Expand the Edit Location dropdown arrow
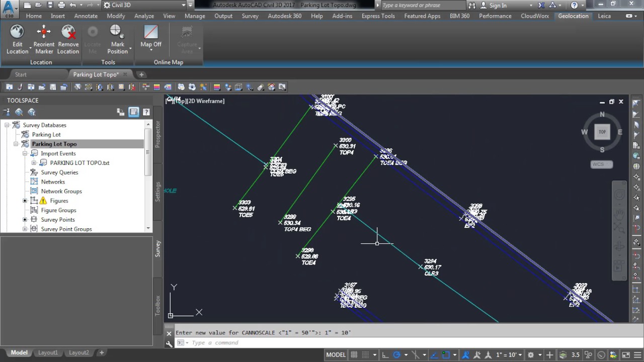 (x=30, y=49)
